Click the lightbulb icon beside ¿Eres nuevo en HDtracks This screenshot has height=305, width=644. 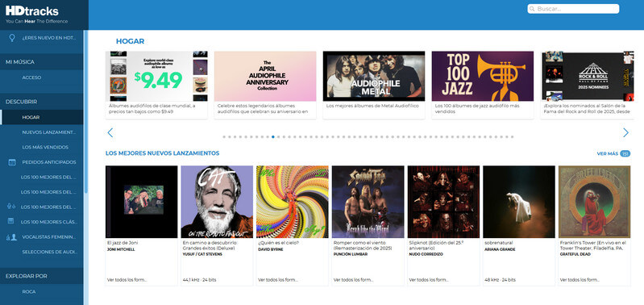tap(12, 38)
